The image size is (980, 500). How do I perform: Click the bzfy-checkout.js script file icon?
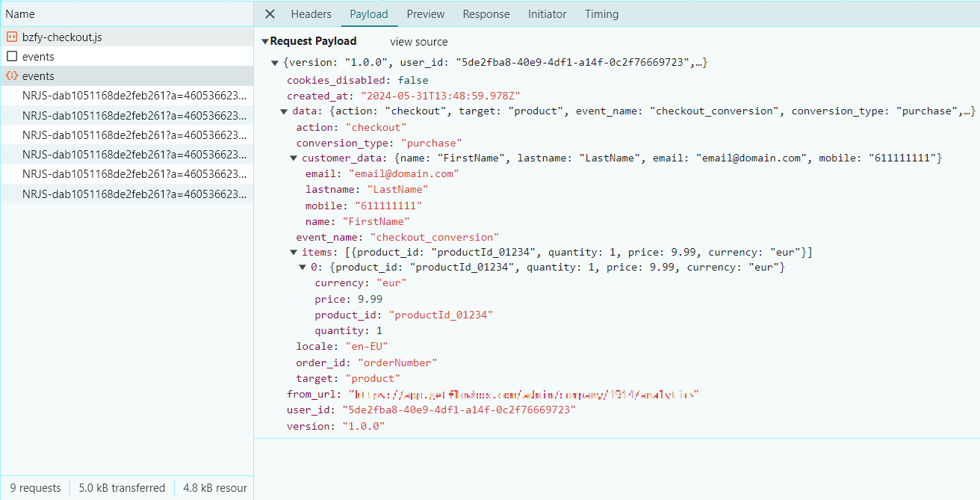point(11,37)
